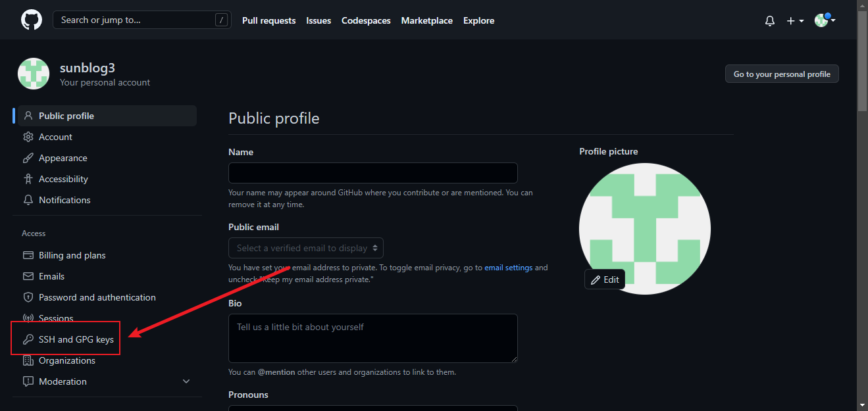Expand the Moderation section chevron

[186, 381]
